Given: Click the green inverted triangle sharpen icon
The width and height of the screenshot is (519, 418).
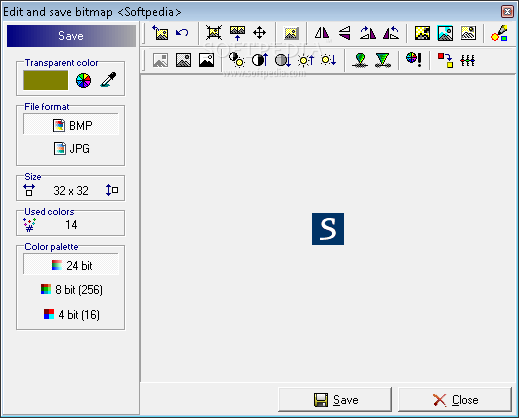Looking at the screenshot, I should [x=383, y=60].
